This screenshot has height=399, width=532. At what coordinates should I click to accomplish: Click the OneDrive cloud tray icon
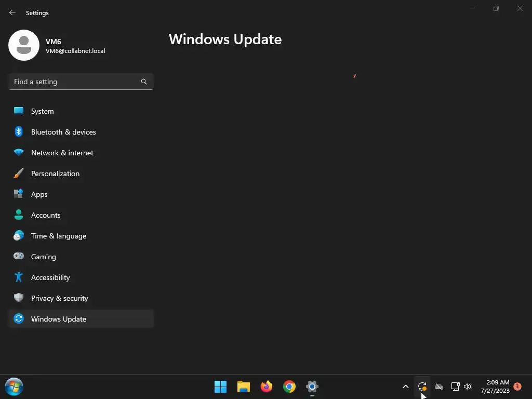[439, 387]
